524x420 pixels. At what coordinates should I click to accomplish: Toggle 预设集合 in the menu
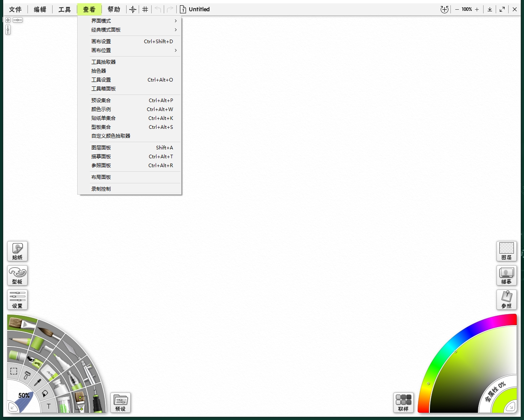tap(130, 101)
